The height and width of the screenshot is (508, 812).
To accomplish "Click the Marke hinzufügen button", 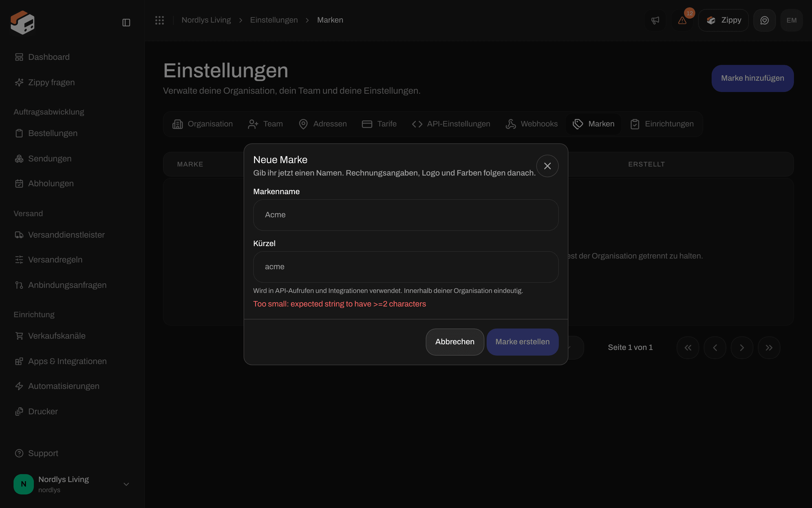I will (x=753, y=78).
